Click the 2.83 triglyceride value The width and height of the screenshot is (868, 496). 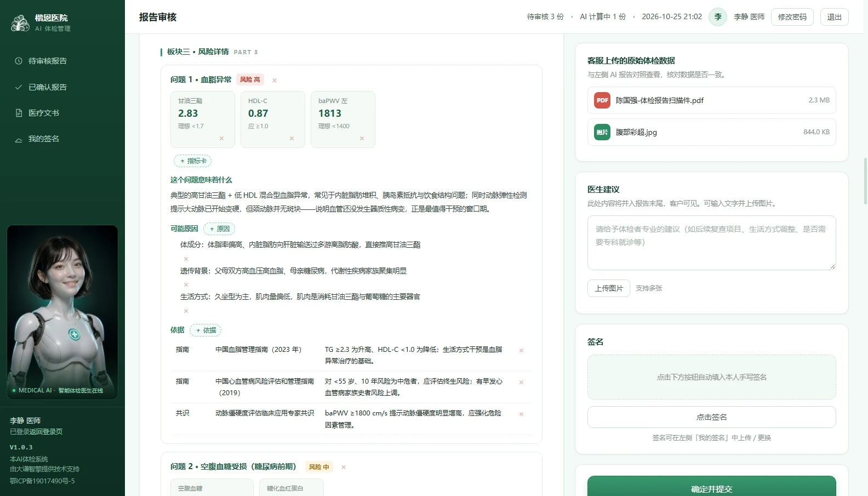tap(188, 113)
